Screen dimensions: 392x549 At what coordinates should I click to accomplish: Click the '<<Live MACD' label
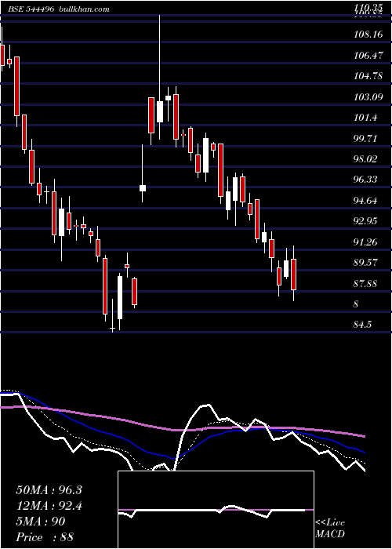tap(330, 528)
